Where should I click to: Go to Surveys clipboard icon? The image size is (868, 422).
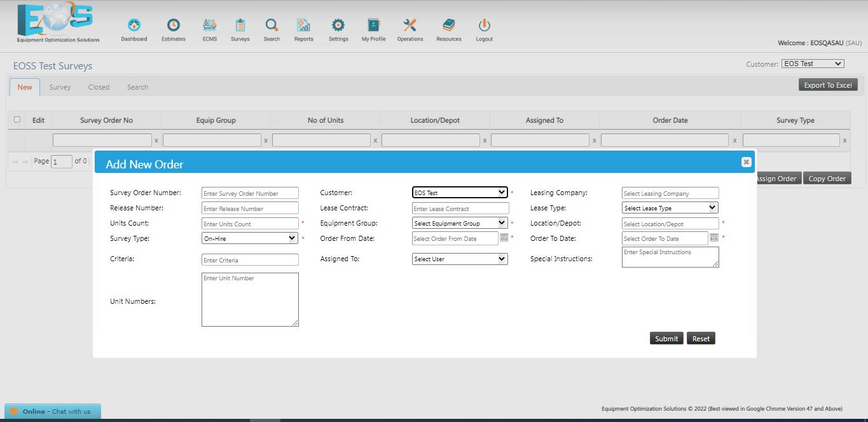point(240,25)
